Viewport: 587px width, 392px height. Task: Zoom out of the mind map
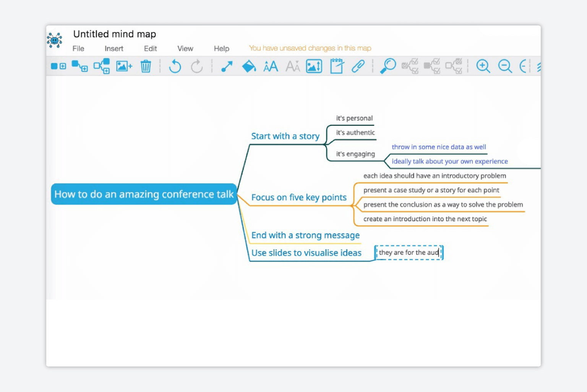505,66
